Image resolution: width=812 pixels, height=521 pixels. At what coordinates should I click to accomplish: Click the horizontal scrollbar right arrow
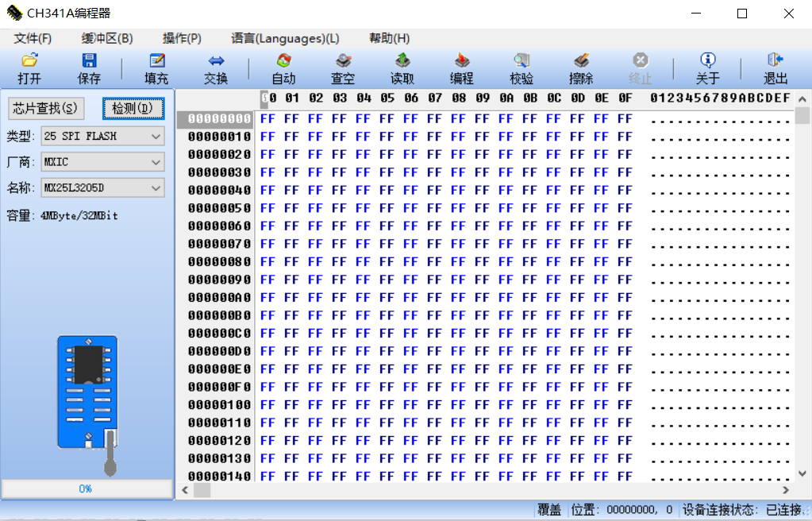(x=786, y=490)
